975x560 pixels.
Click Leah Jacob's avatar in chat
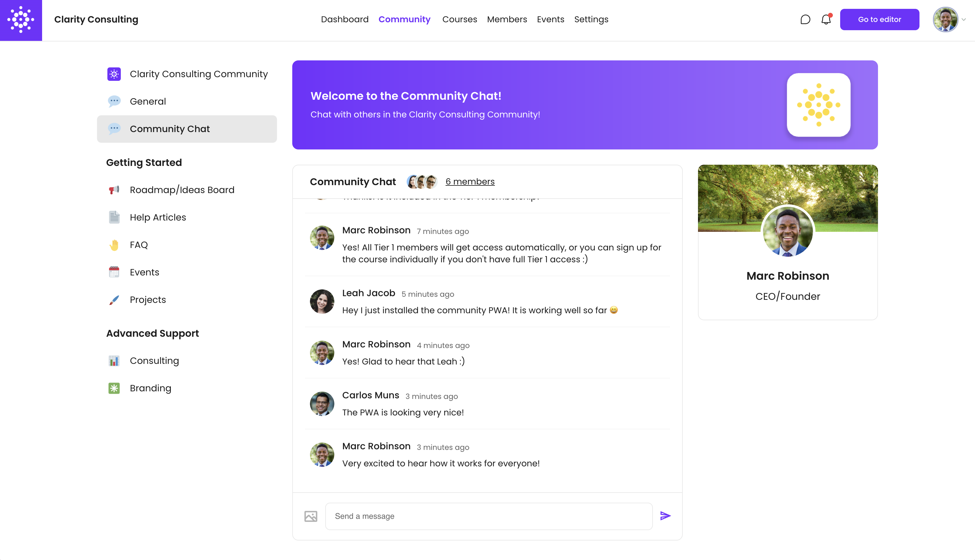[x=322, y=302]
